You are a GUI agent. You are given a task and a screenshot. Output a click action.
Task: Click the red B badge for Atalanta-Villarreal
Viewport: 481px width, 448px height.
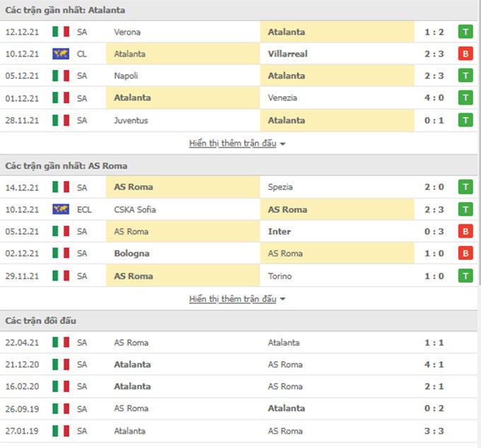tap(465, 54)
